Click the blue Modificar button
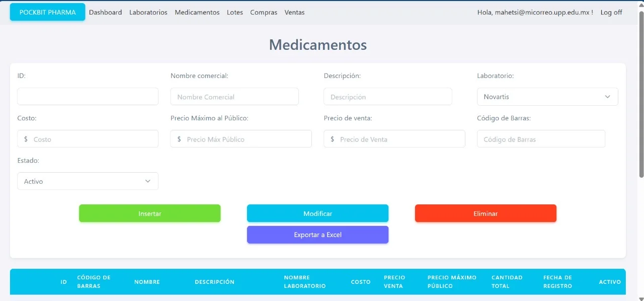 317,213
